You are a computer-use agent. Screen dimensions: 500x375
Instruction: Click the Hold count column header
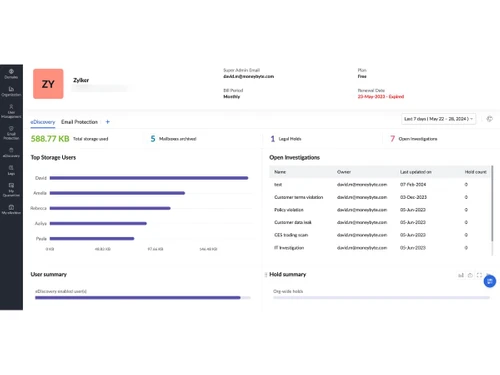pyautogui.click(x=476, y=172)
